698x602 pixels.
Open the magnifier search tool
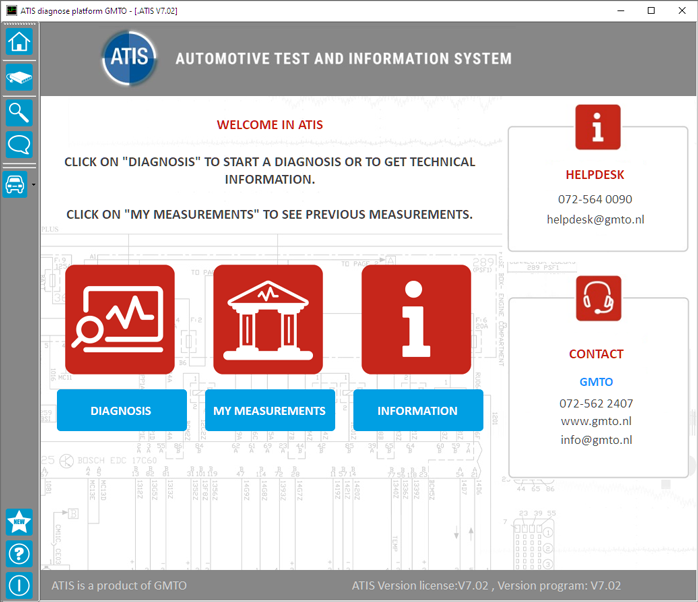(19, 113)
